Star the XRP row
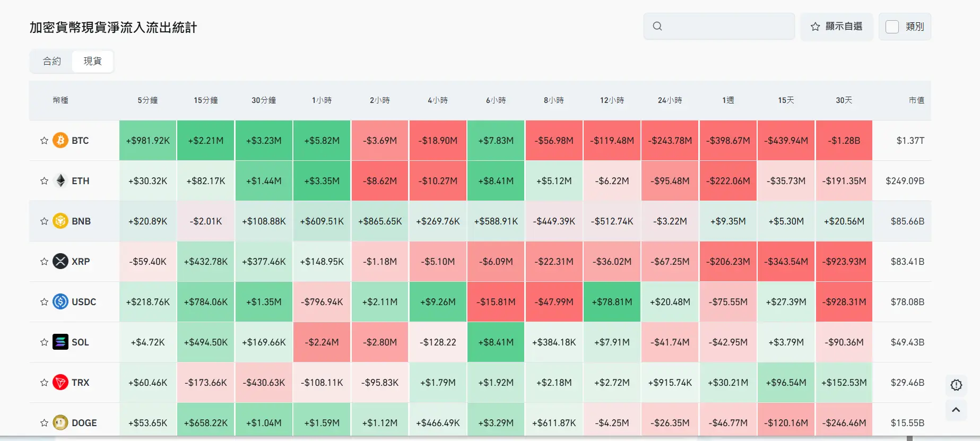The image size is (980, 441). 44,262
